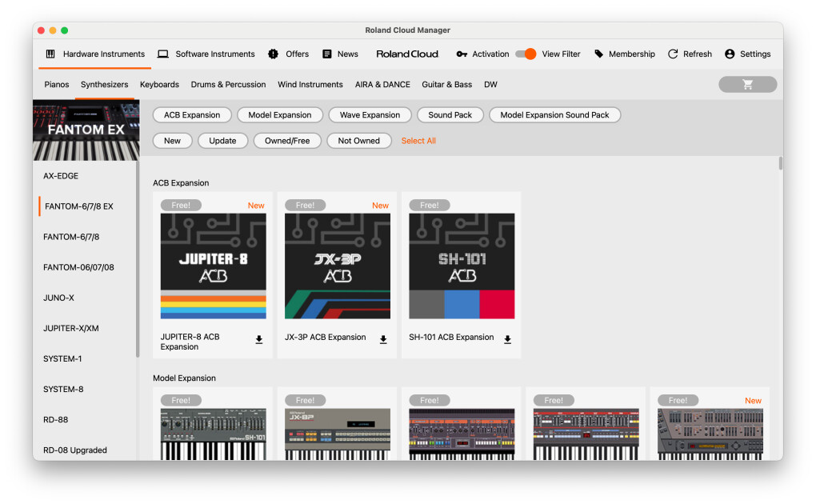Open the DW tab

(490, 84)
